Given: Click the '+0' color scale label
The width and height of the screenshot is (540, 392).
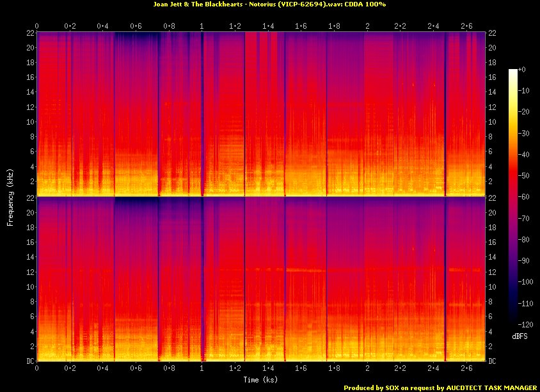Looking at the screenshot, I should (x=521, y=69).
